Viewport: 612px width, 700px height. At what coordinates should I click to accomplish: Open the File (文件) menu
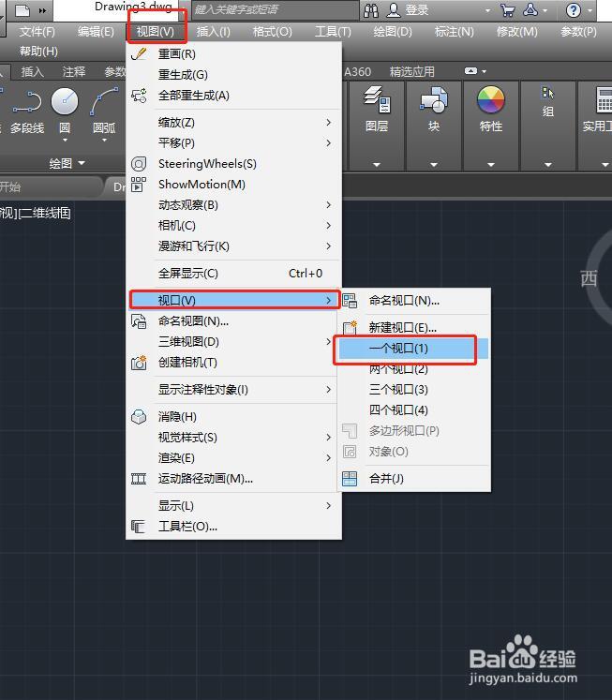37,32
